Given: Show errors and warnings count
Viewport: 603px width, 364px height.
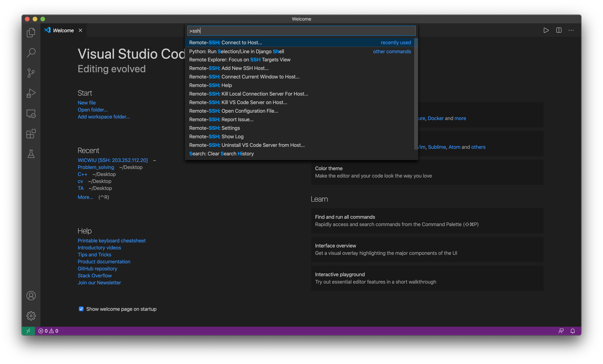Looking at the screenshot, I should (x=48, y=331).
